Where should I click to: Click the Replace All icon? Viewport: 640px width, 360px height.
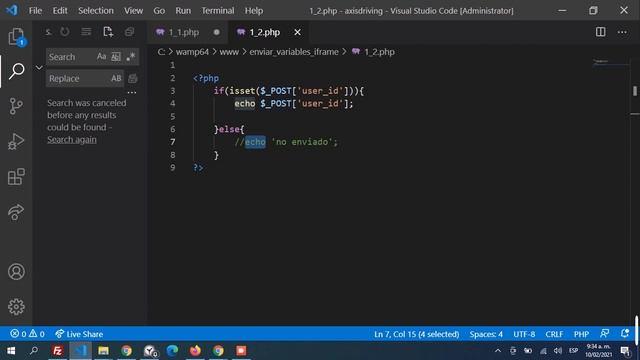pyautogui.click(x=133, y=78)
